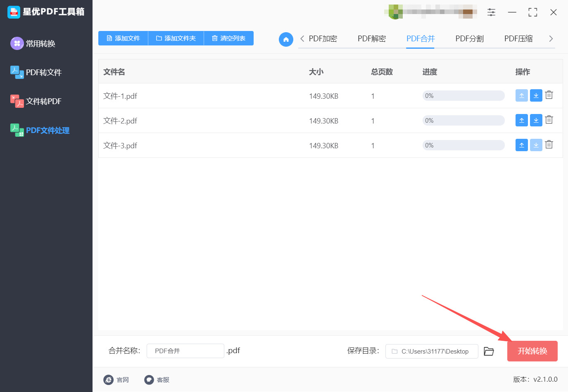Go to the home screen icon
The height and width of the screenshot is (392, 568).
coord(286,39)
